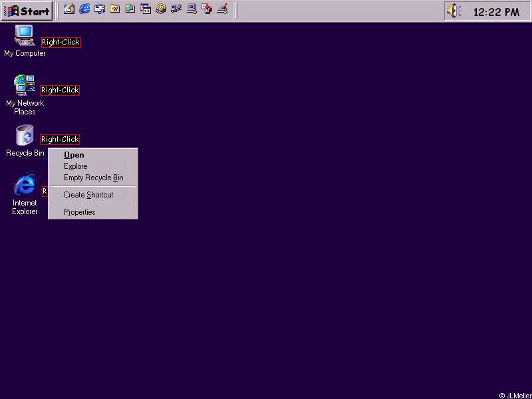Select the My Computer desktop icon
Screen dimensions: 532x399
25,41
